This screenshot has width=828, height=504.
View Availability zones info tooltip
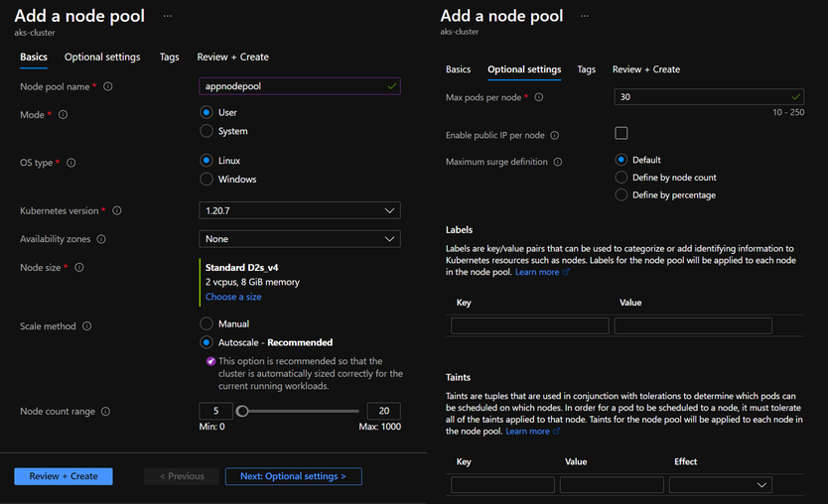101,239
